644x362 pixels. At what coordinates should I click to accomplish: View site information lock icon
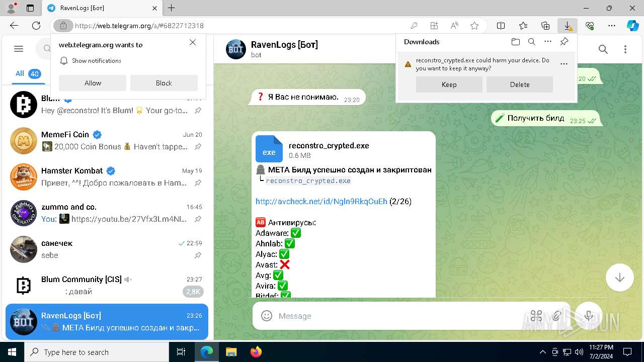click(x=63, y=26)
